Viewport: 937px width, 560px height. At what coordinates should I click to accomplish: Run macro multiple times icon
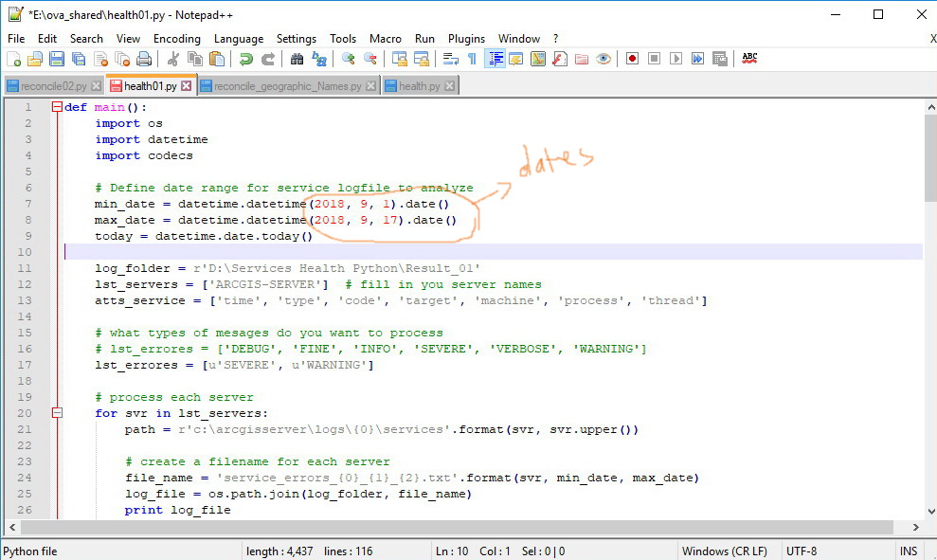(697, 59)
